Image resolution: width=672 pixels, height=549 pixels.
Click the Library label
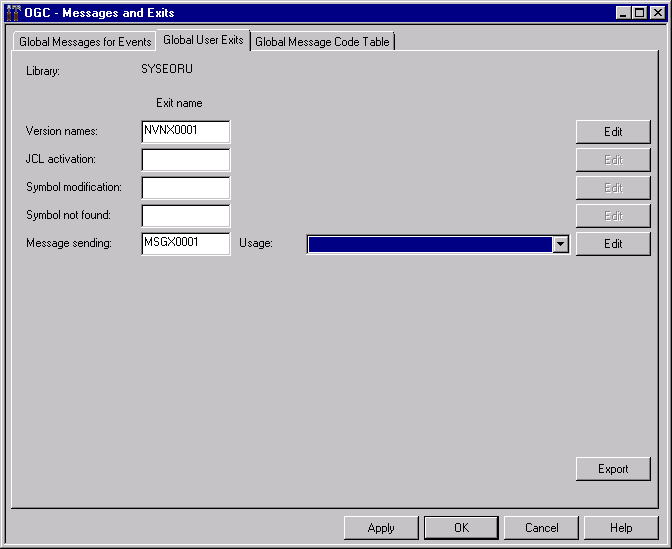pyautogui.click(x=43, y=71)
